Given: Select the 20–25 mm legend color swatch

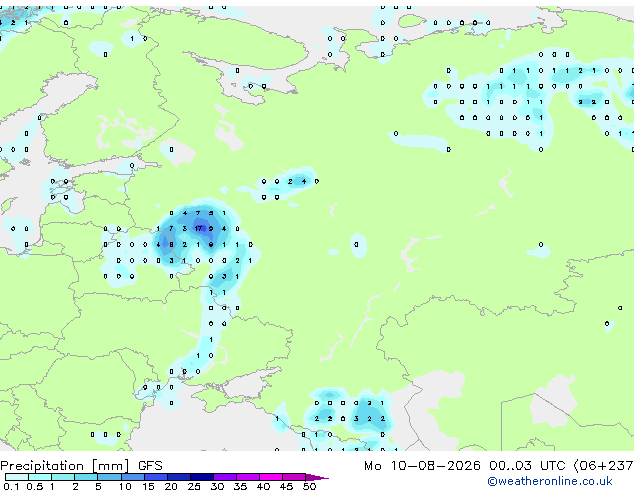Looking at the screenshot, I should point(178,477).
